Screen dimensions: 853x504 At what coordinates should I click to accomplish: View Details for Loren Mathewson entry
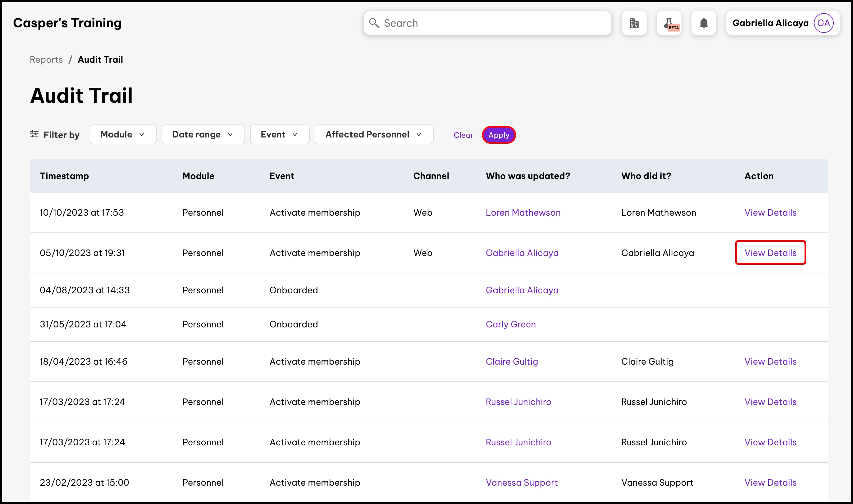[770, 213]
